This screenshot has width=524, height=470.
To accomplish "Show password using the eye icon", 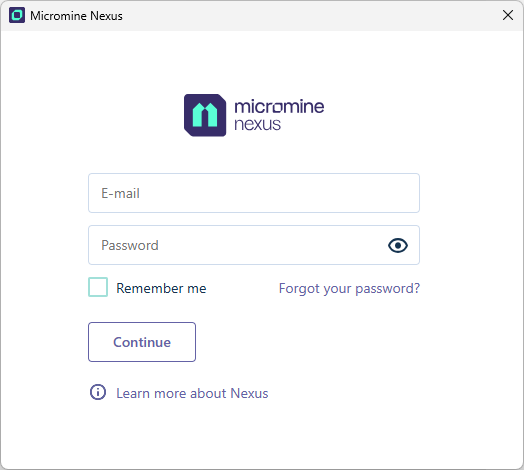I will [398, 245].
